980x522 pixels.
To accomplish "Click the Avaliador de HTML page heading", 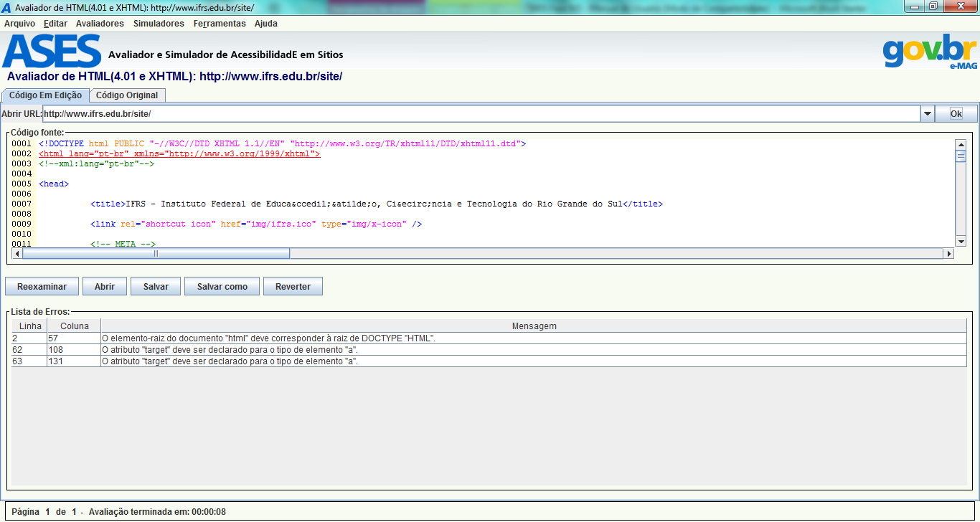I will (174, 76).
